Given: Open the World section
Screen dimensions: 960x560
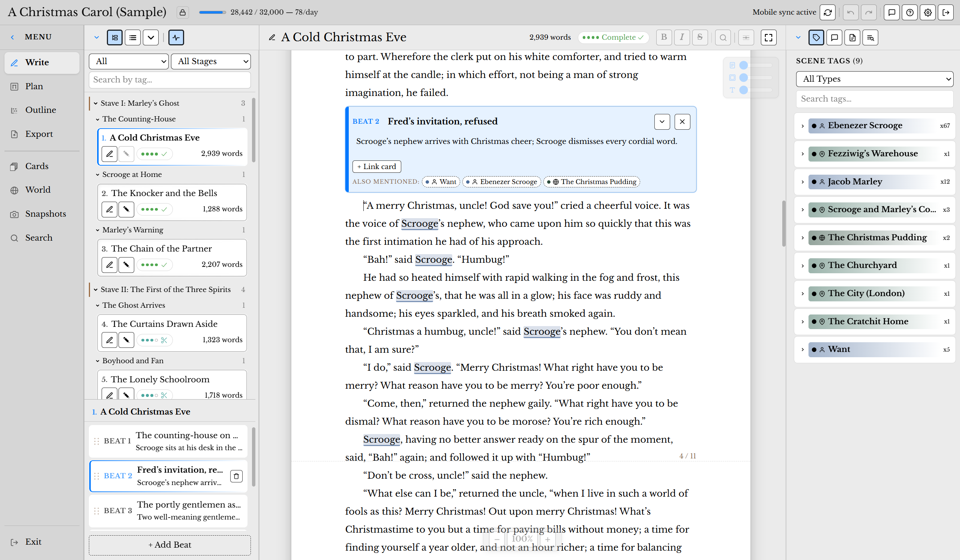Looking at the screenshot, I should (x=42, y=190).
